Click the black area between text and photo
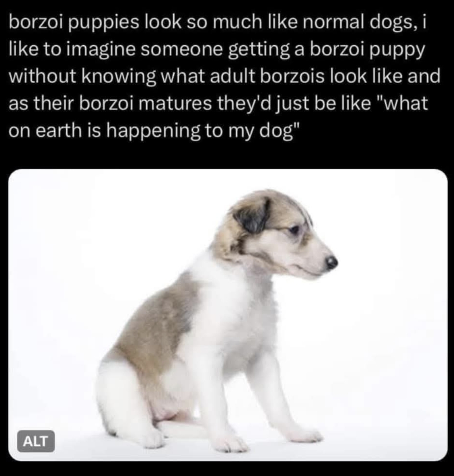Screen dimensions: 454x476 (227, 155)
